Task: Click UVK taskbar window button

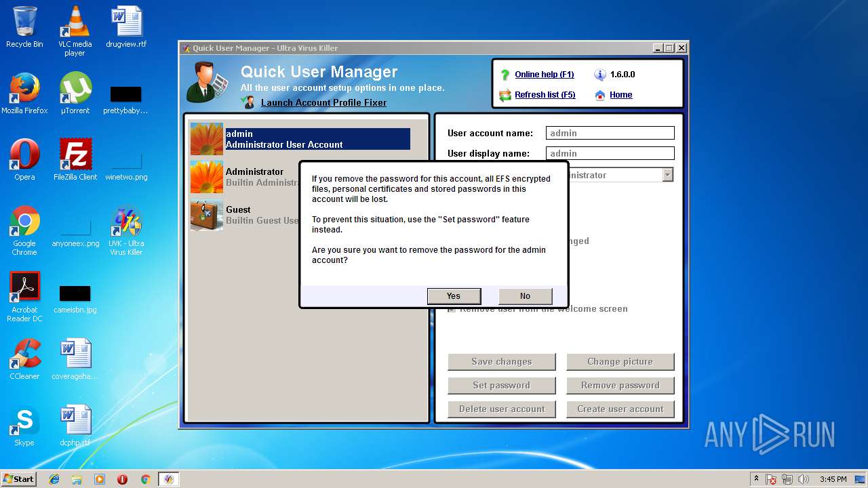Action: coord(169,479)
